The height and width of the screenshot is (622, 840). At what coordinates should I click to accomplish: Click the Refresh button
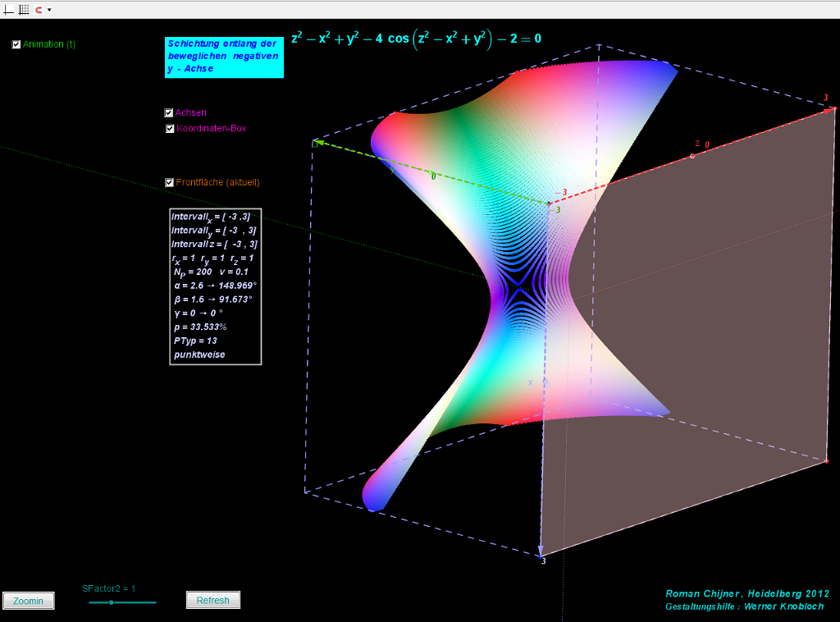(x=213, y=601)
